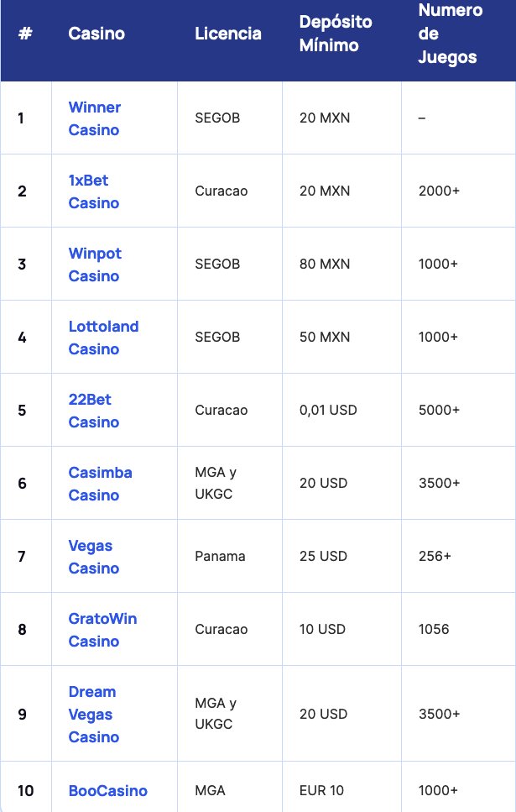Open the Winner Casino link

[95, 118]
